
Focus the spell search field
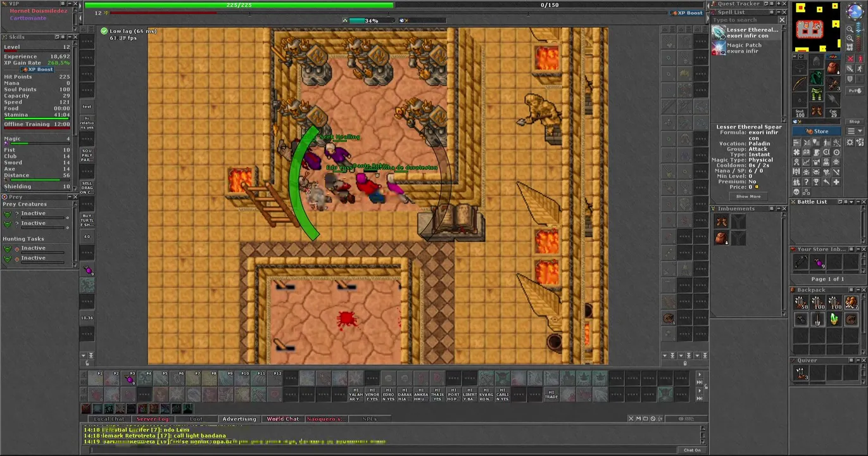coord(745,20)
